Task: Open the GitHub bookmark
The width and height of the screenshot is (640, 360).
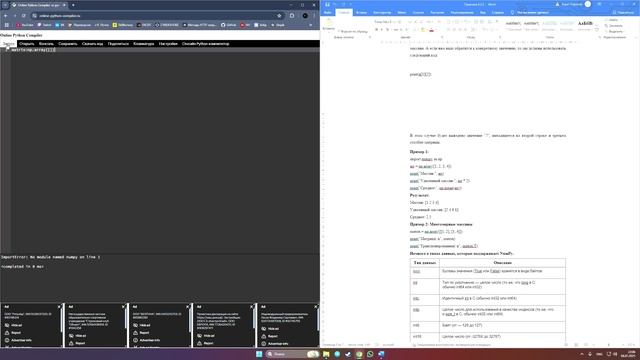Action: [x=229, y=25]
